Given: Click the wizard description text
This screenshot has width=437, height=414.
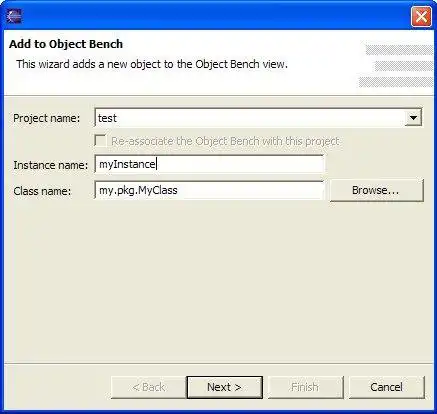Looking at the screenshot, I should click(x=152, y=64).
